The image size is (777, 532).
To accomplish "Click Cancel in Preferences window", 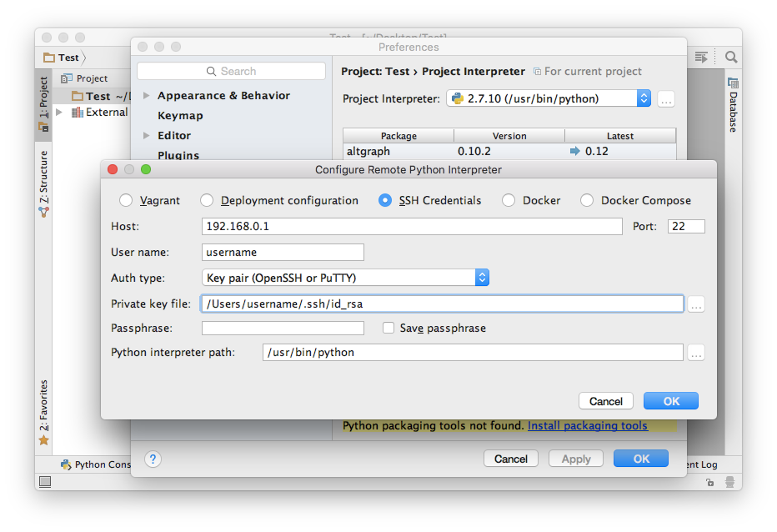I will [511, 459].
